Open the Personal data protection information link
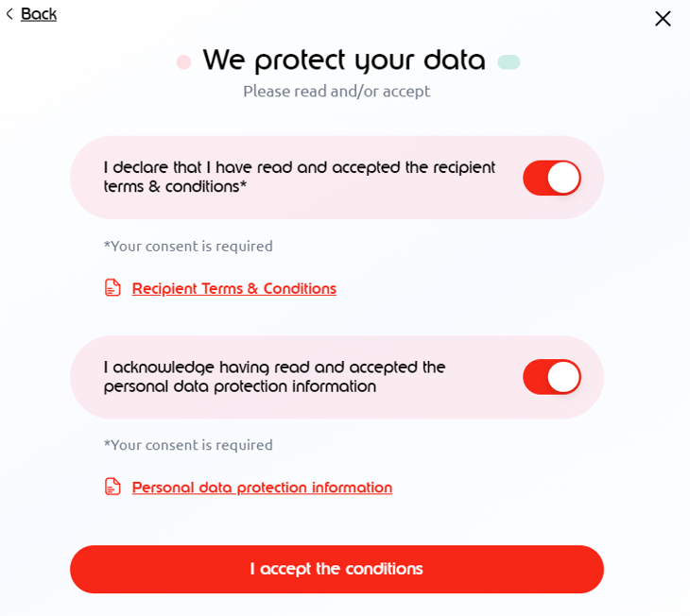Image resolution: width=690 pixels, height=616 pixels. [262, 488]
